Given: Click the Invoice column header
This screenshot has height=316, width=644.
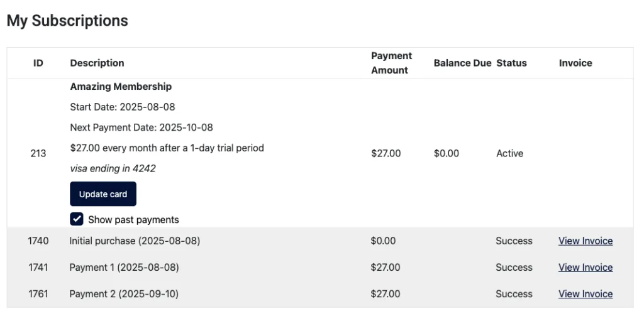Looking at the screenshot, I should point(575,63).
